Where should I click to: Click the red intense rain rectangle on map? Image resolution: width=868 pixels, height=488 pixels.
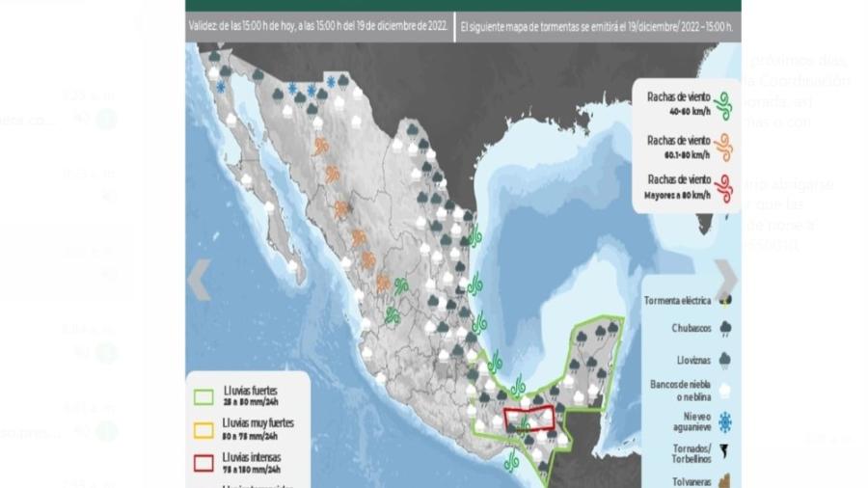point(530,419)
